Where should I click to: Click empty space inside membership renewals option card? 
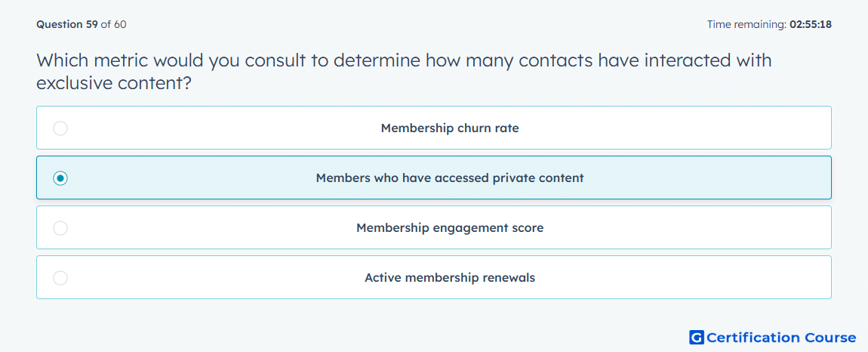click(692, 278)
